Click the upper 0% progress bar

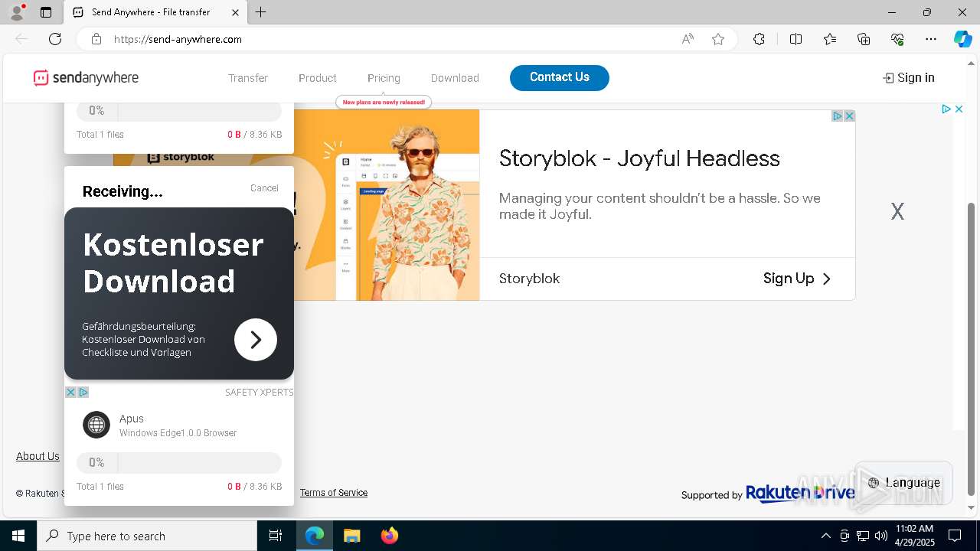(x=179, y=111)
